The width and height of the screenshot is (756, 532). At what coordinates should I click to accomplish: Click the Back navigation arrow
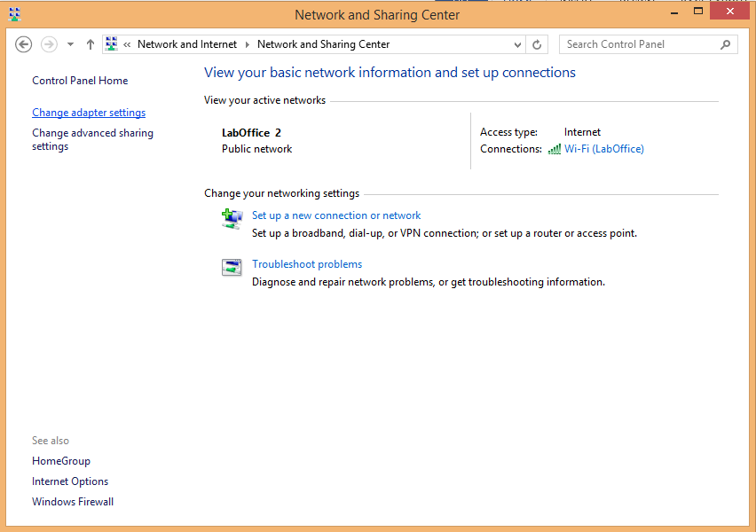tap(23, 43)
